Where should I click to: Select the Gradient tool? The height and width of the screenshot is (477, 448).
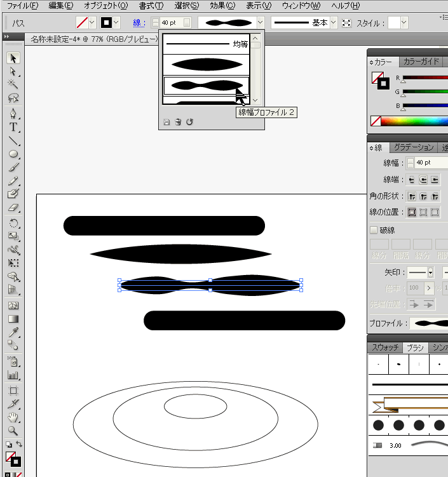pyautogui.click(x=13, y=319)
